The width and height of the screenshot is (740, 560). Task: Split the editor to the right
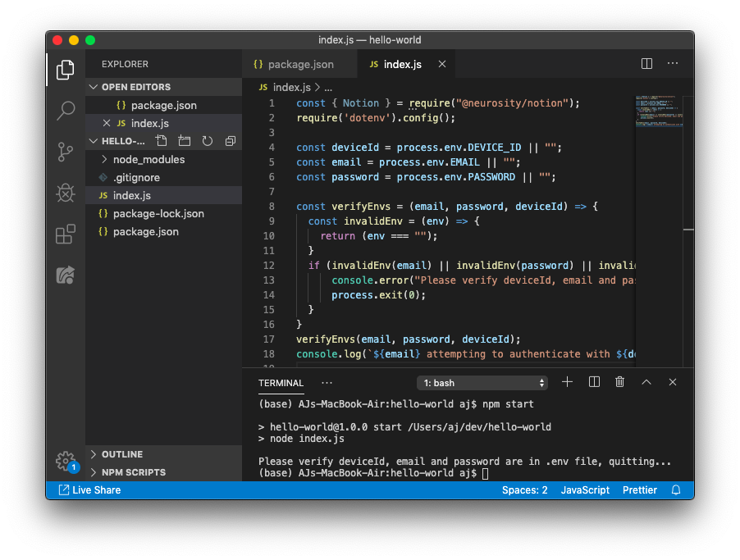tap(646, 64)
